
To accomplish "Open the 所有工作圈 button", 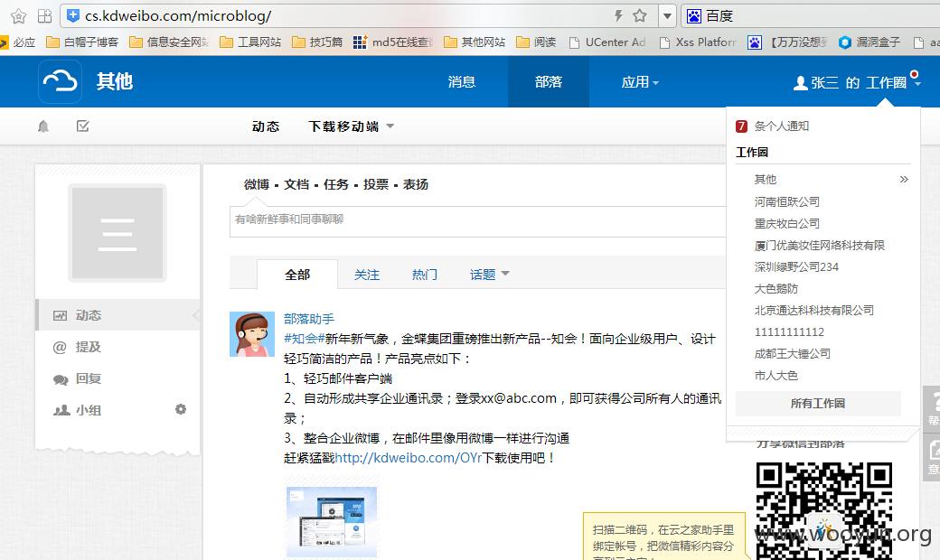I will tap(818, 403).
